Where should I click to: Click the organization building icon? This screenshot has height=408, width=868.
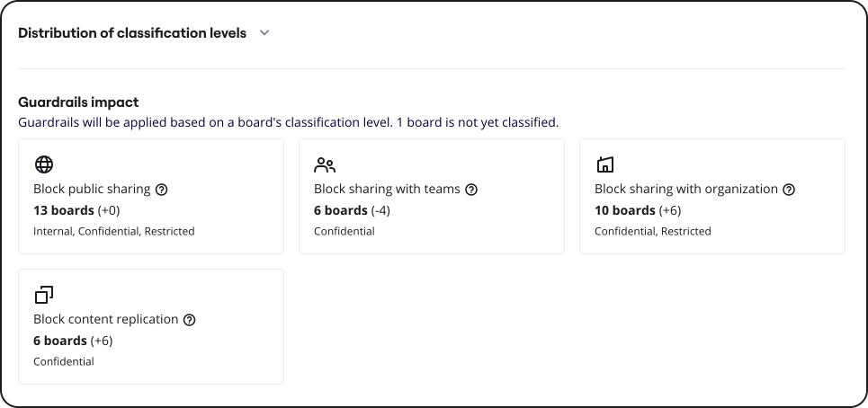tap(605, 164)
